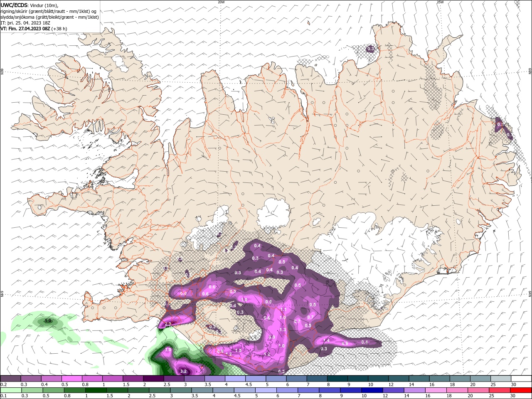
Task: Click the 0.2–0.3 swatch in upper legend row
Action: pos(11,379)
